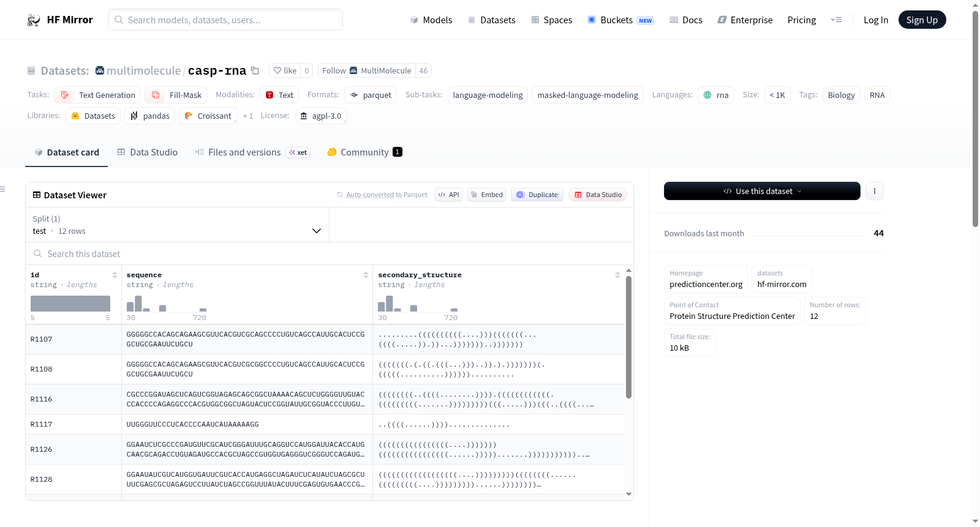
Task: Open the Buckets nav item
Action: click(x=620, y=20)
